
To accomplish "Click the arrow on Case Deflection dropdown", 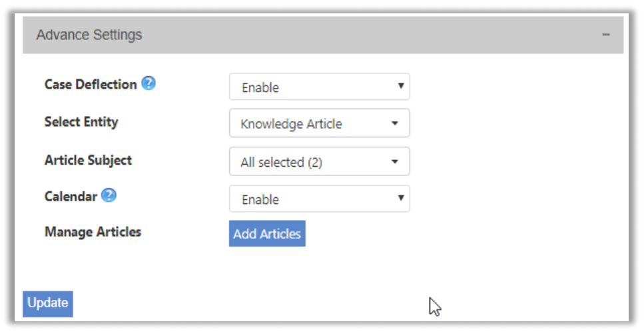I will tap(400, 86).
